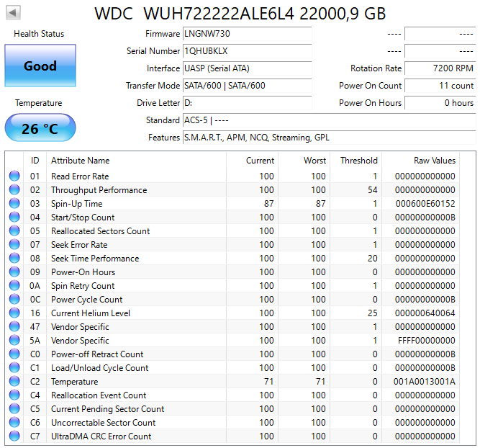This screenshot has height=448, width=480.
Task: Sort by the Raw Values column header
Action: tap(420, 161)
